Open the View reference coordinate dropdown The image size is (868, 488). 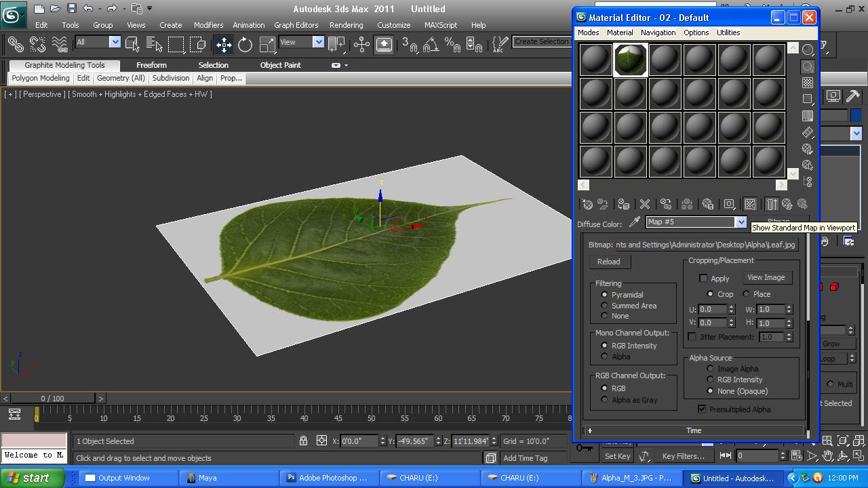coord(319,41)
